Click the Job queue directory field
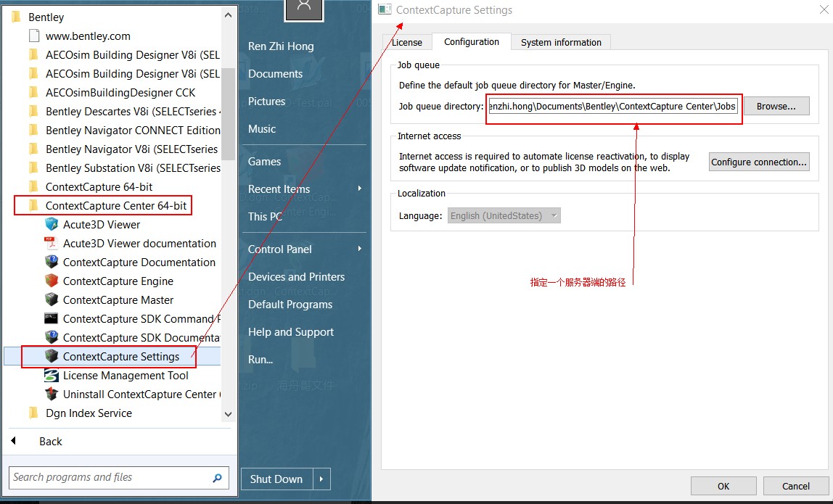The width and height of the screenshot is (833, 504). 613,106
